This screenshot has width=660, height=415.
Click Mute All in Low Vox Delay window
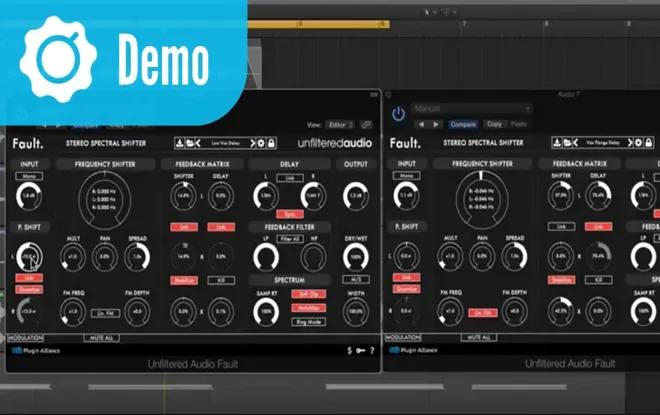click(101, 338)
